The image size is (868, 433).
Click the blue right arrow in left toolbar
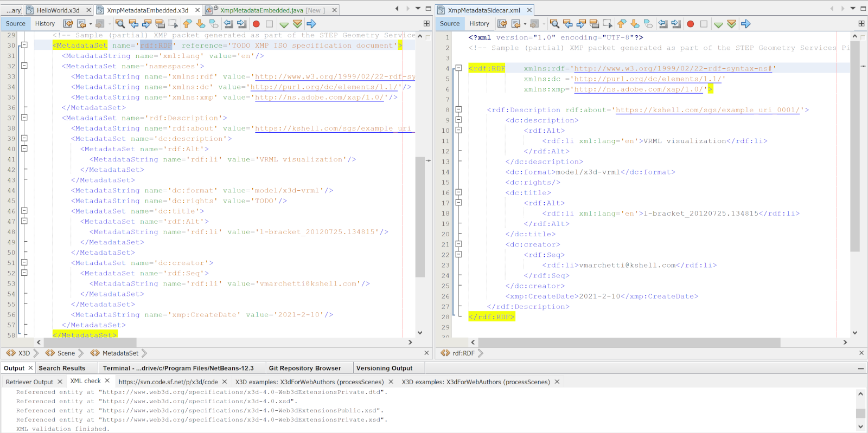click(311, 24)
